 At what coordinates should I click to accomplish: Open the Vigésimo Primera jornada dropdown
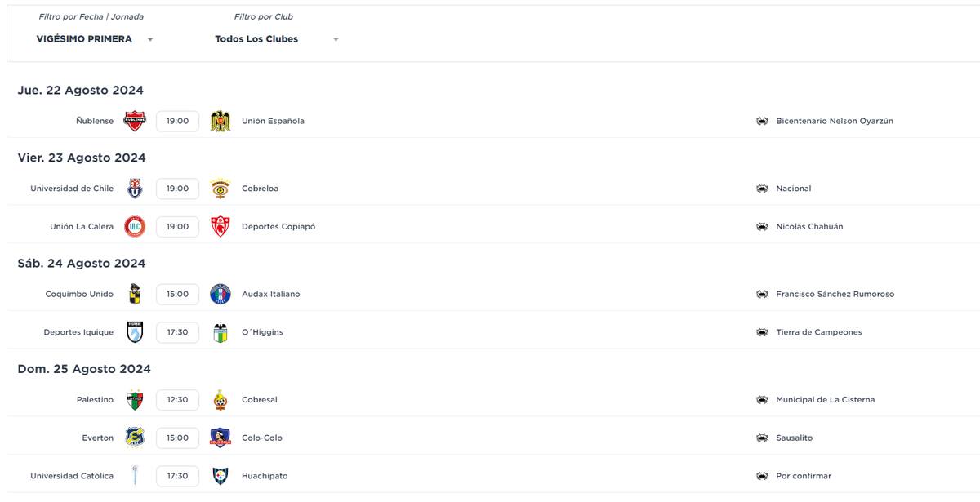click(95, 39)
